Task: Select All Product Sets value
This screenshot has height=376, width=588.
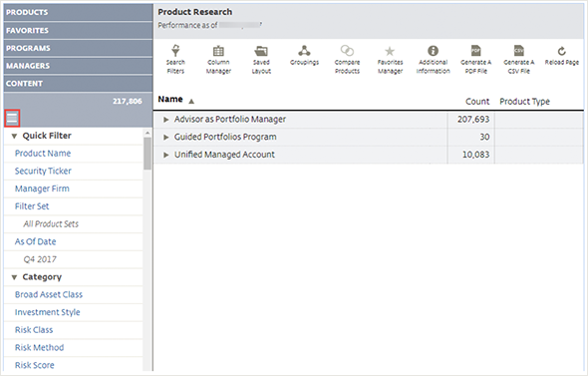Action: [51, 224]
